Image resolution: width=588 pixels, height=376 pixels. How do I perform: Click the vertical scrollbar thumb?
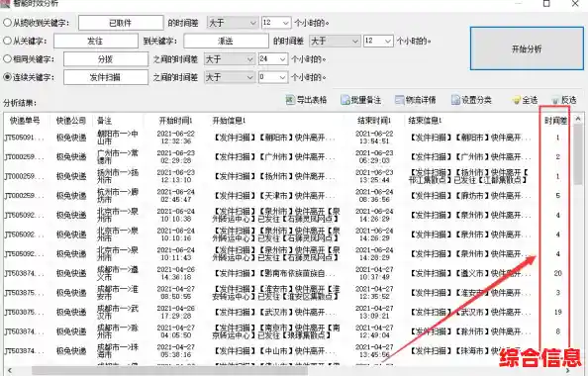[x=578, y=154]
